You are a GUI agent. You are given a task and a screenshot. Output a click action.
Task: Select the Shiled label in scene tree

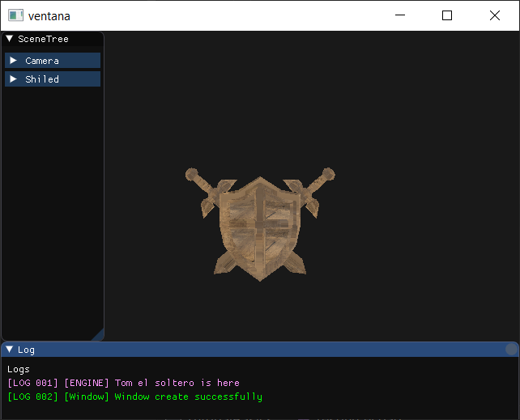[x=42, y=79]
